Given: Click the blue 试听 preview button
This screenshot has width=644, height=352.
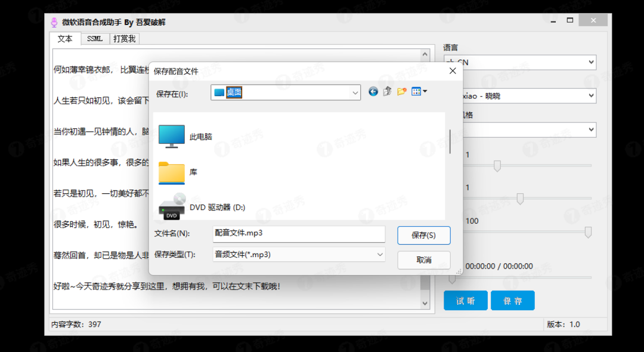Looking at the screenshot, I should tap(466, 301).
